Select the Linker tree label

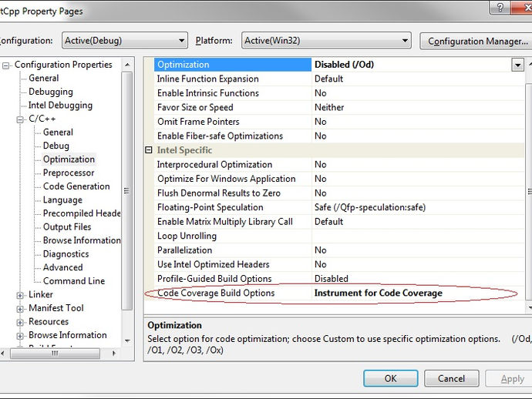point(41,294)
